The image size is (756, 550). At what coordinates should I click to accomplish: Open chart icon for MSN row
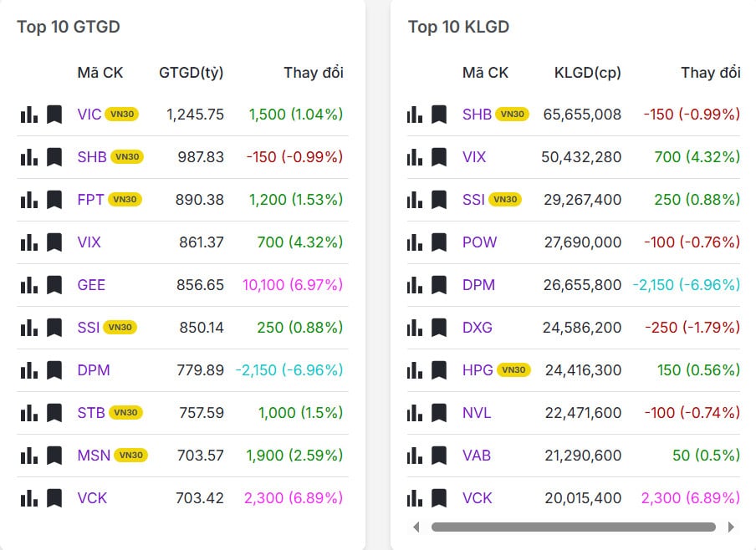click(x=29, y=456)
